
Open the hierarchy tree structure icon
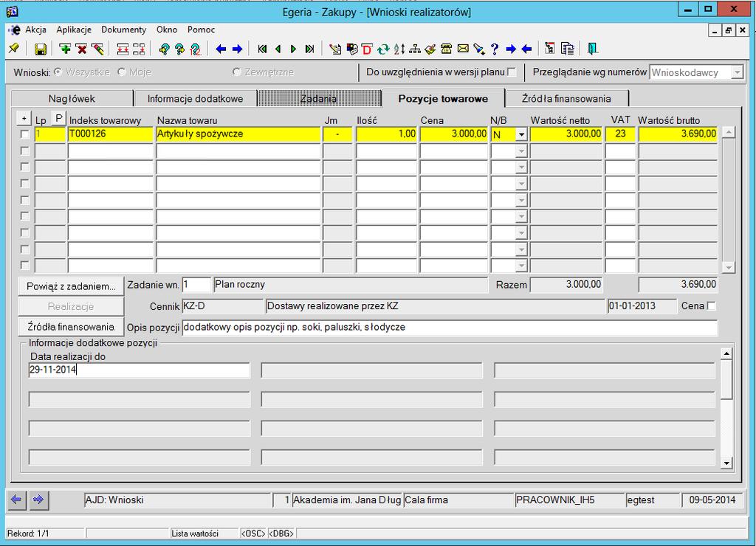pyautogui.click(x=415, y=49)
